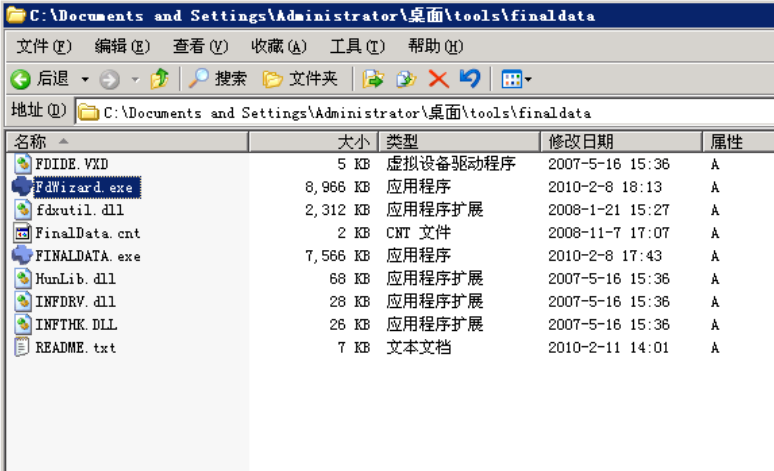Select the file name FINALDATA.exe
Screen dimensions: 774x471
tap(88, 256)
